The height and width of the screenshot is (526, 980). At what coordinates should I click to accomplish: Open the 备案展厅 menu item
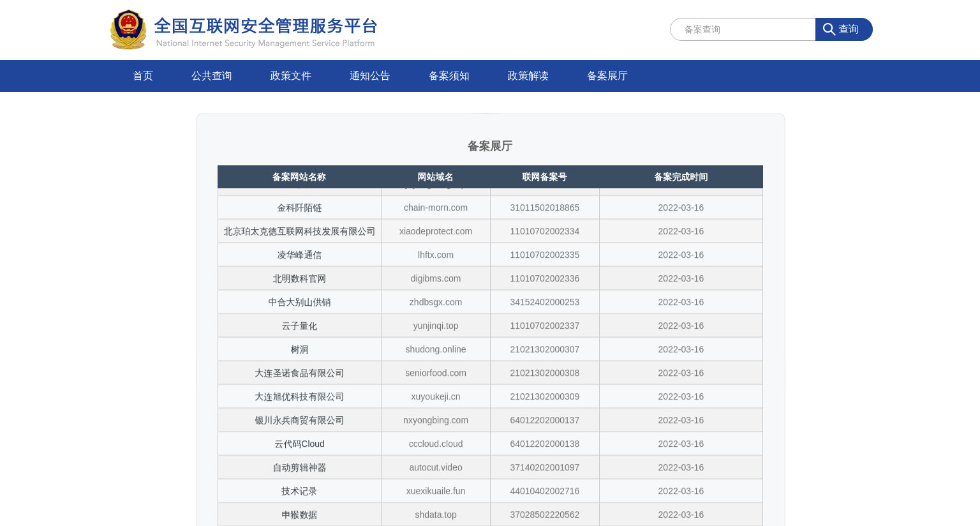click(607, 76)
